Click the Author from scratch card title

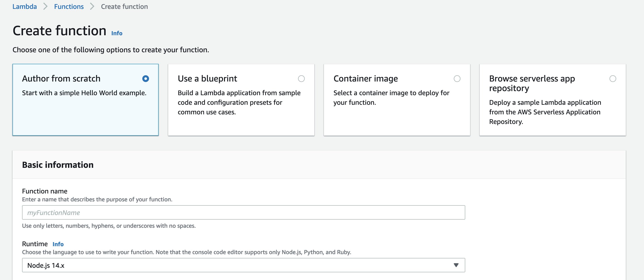pyautogui.click(x=61, y=79)
